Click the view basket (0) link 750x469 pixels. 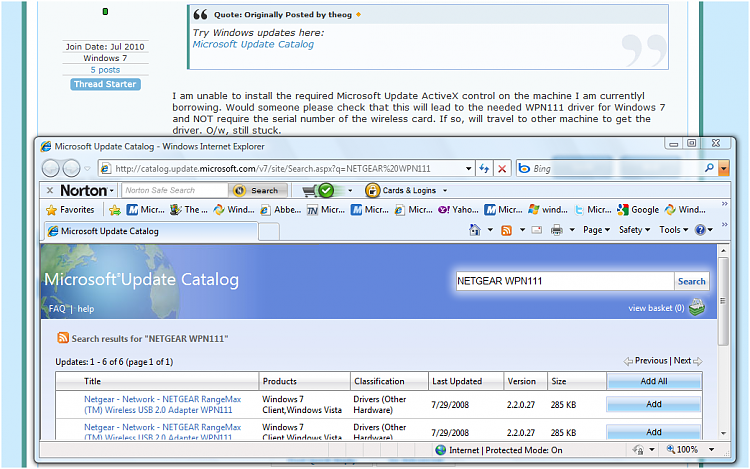[656, 308]
